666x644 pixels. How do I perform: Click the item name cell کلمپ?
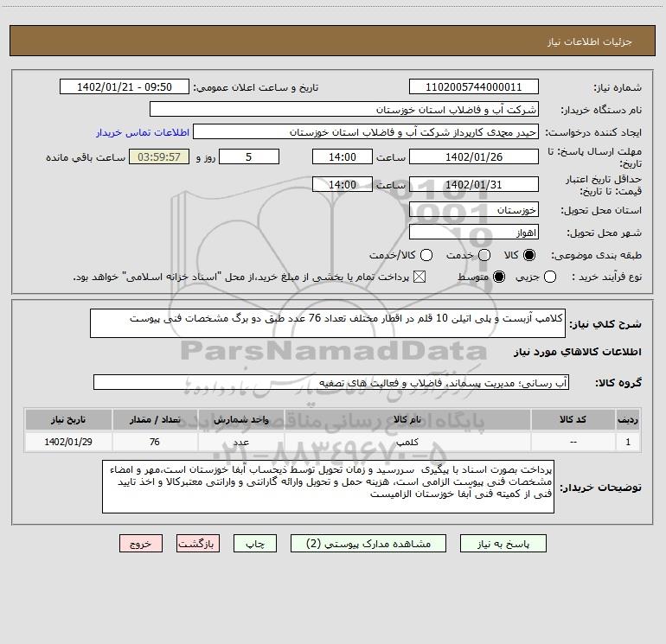tap(407, 442)
